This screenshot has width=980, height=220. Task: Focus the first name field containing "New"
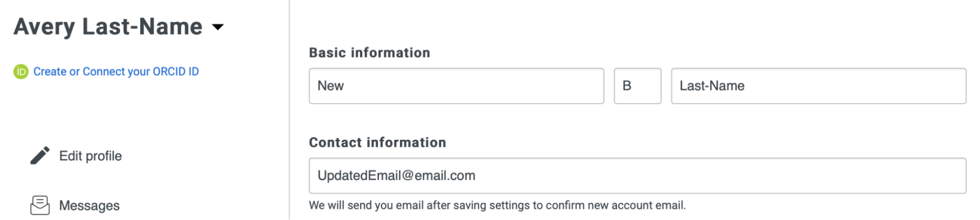tap(456, 86)
